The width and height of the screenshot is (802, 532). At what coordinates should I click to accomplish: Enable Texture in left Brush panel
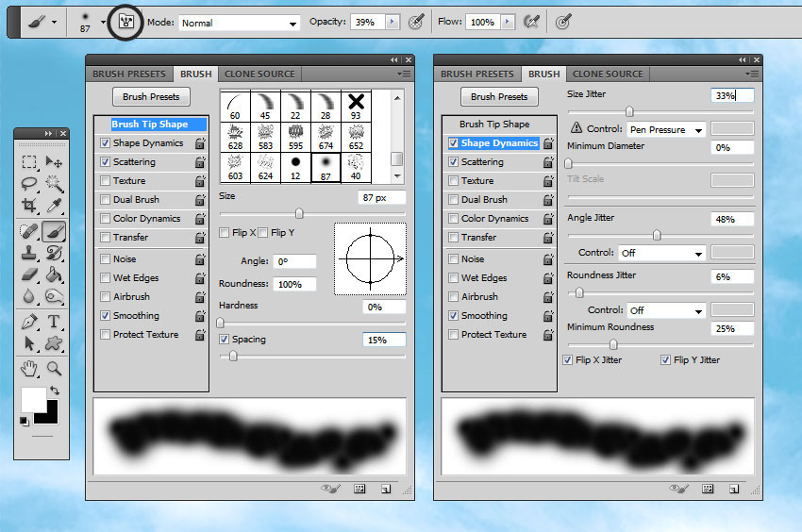pos(105,180)
